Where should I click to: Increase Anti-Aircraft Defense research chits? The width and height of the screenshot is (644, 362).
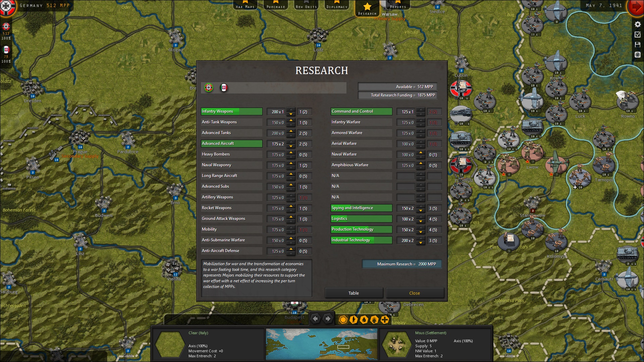[x=291, y=249]
